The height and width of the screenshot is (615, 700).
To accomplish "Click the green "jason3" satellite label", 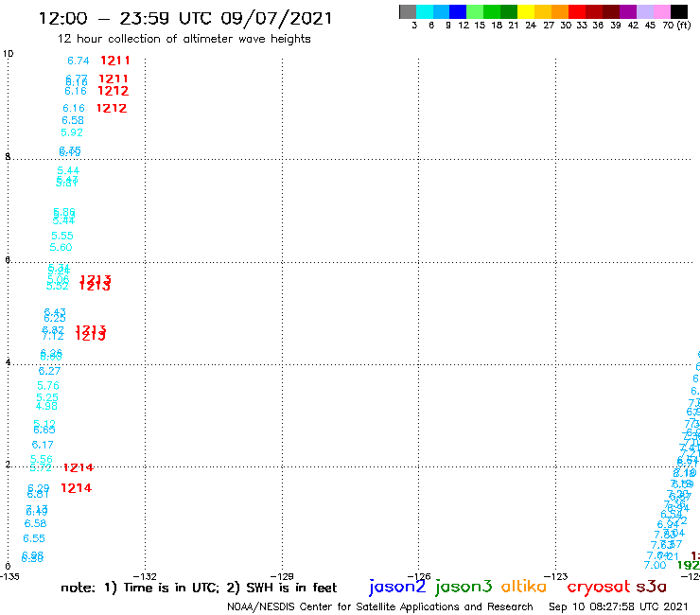I will (464, 587).
